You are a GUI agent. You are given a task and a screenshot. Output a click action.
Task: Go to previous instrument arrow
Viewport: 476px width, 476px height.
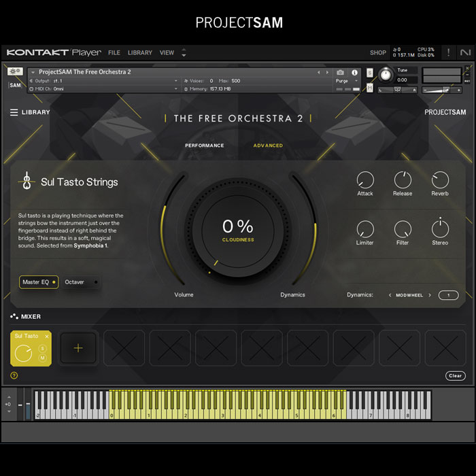[x=318, y=72]
